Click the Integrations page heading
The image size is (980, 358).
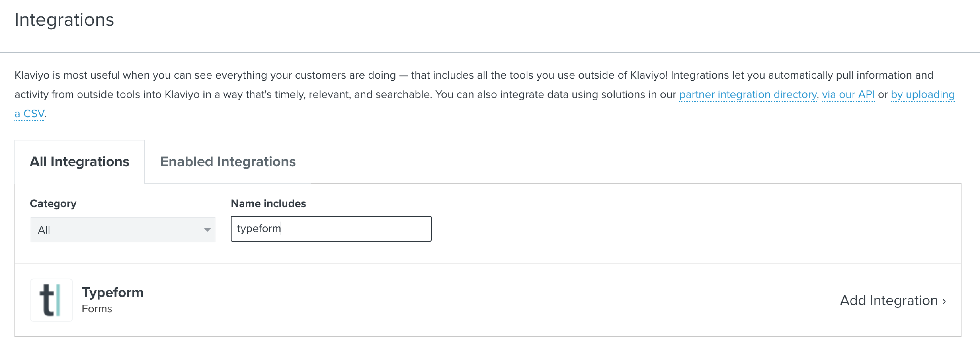click(x=64, y=20)
